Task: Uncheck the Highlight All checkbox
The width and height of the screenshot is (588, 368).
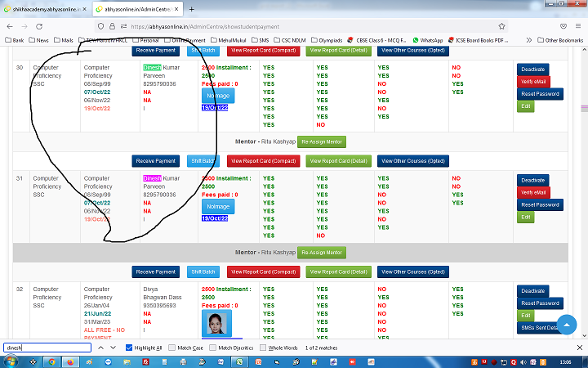Action: (x=129, y=348)
